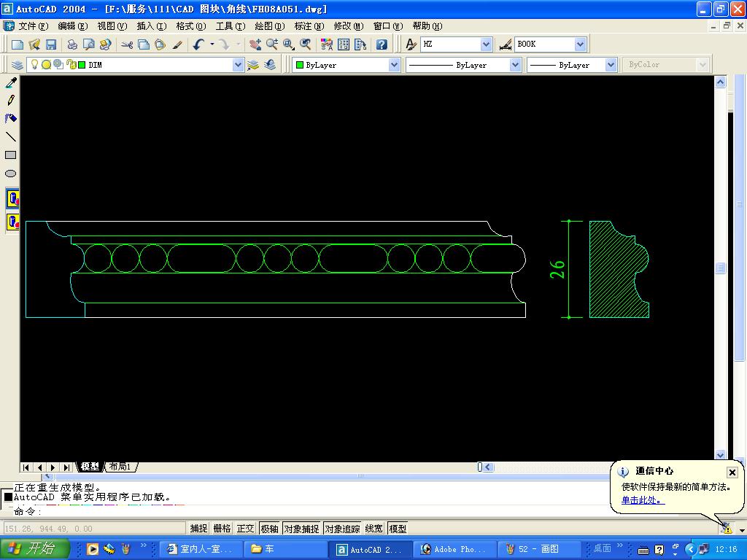
Task: Select the Undo arrow icon
Action: pos(198,44)
